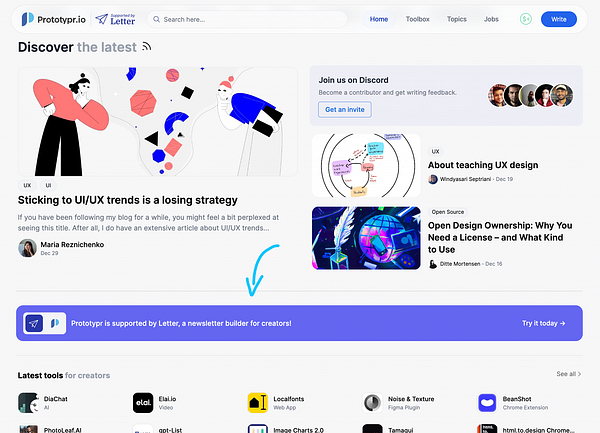Screen dimensions: 600x433
Task: Follow the Try it today link
Action: click(x=543, y=323)
